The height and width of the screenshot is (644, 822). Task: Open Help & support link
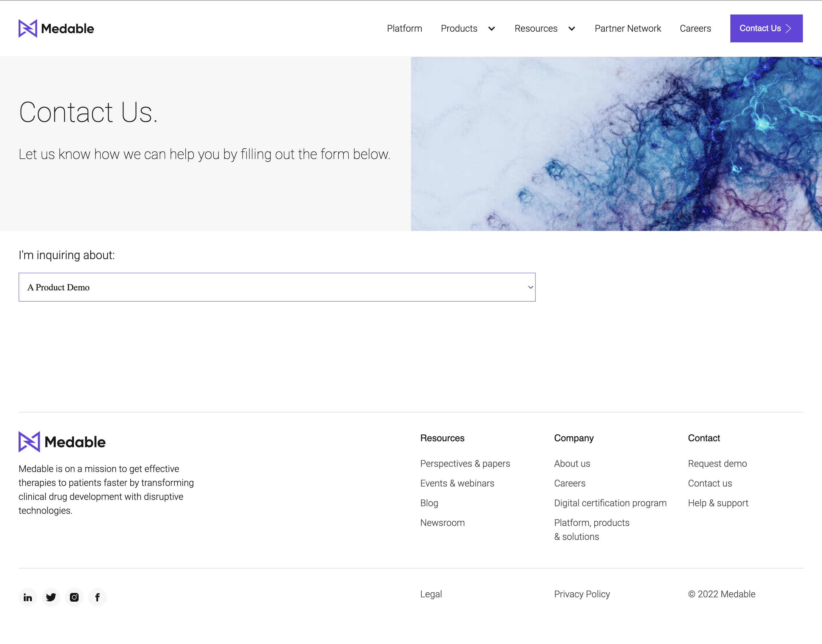coord(718,503)
